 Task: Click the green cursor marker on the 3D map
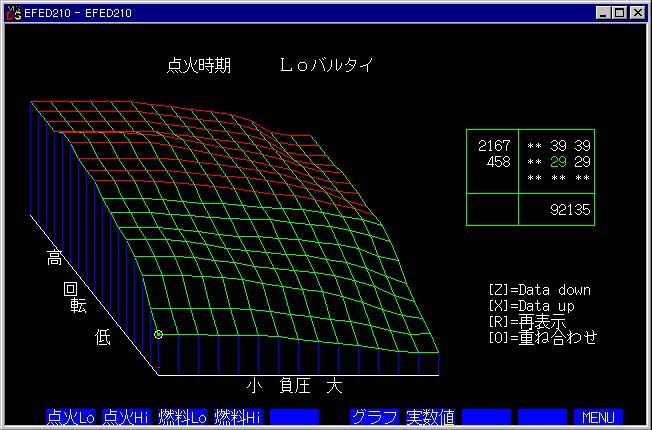pos(158,334)
